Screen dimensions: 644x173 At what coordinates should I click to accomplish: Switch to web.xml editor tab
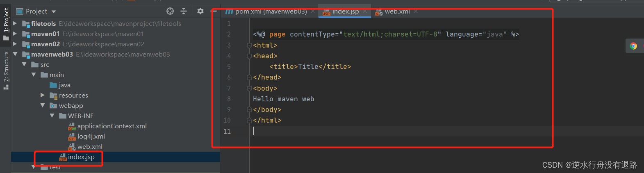pyautogui.click(x=393, y=11)
